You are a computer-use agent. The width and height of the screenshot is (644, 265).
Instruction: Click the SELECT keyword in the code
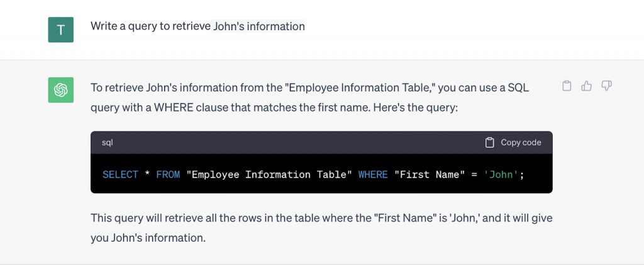click(x=120, y=174)
